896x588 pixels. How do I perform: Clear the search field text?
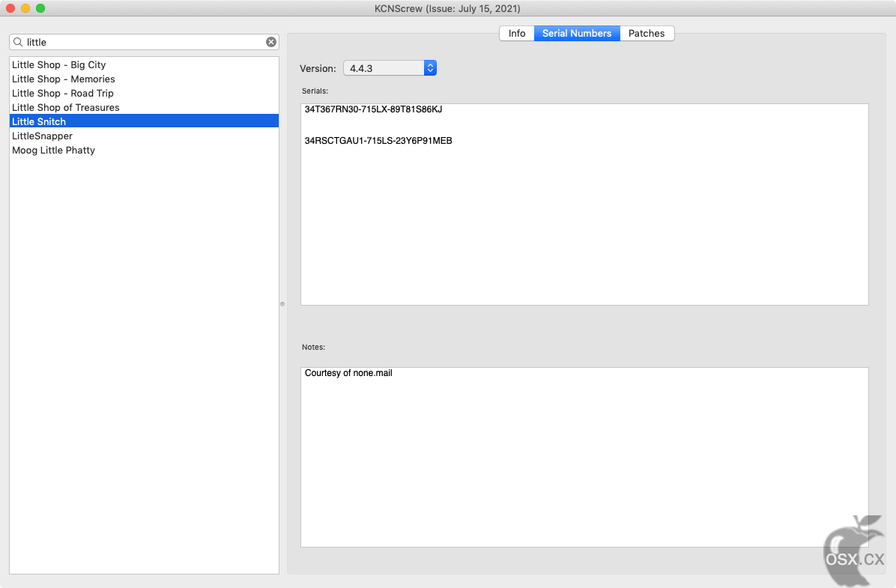(x=271, y=42)
